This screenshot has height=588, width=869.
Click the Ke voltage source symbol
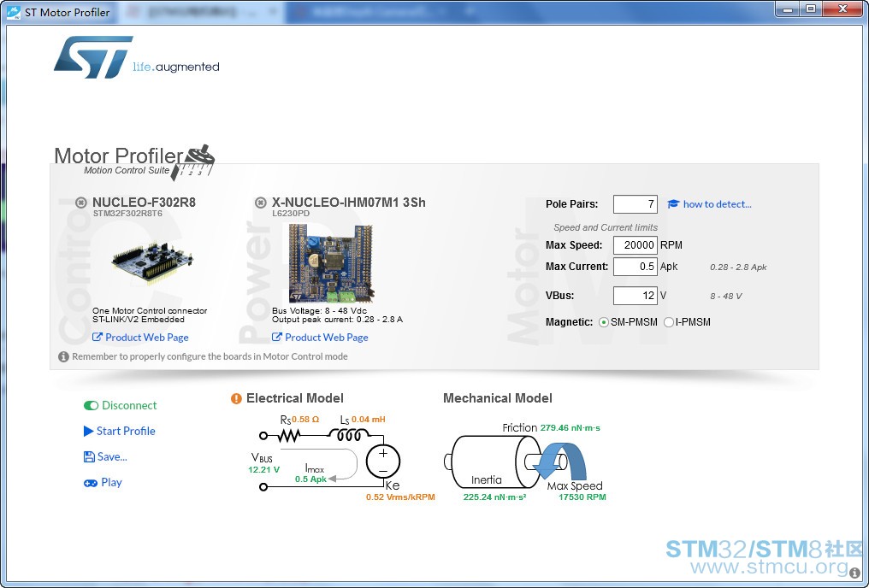pyautogui.click(x=383, y=462)
